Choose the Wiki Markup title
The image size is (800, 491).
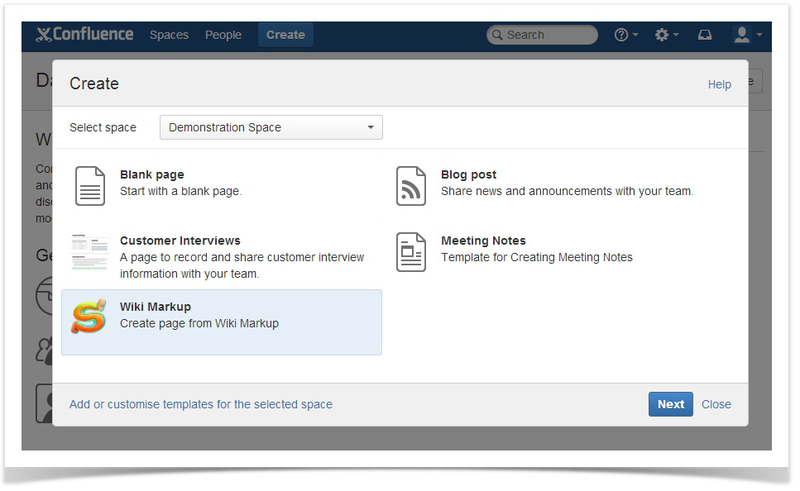[x=155, y=307]
